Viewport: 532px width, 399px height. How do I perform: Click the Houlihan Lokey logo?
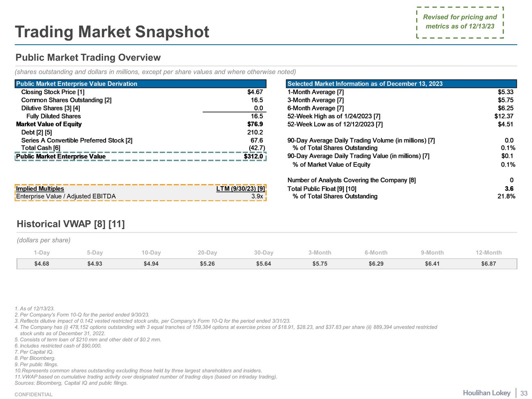pyautogui.click(x=487, y=393)
